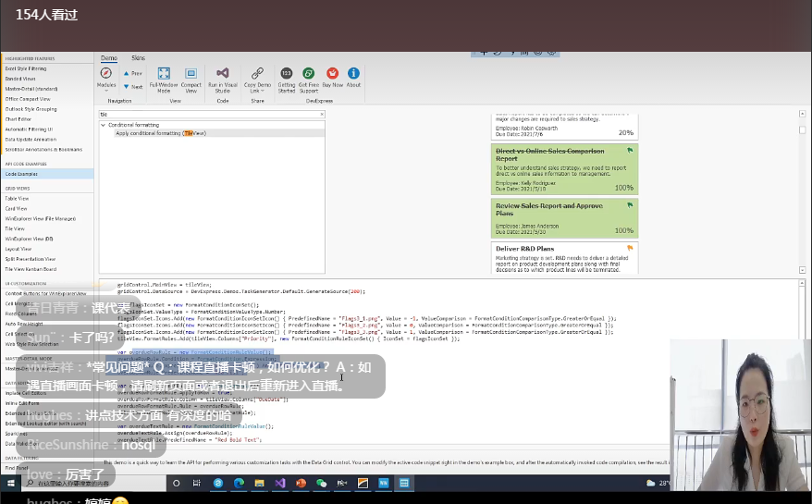Image resolution: width=812 pixels, height=504 pixels.
Task: Open Excel Style Filtering demo
Action: 26,68
